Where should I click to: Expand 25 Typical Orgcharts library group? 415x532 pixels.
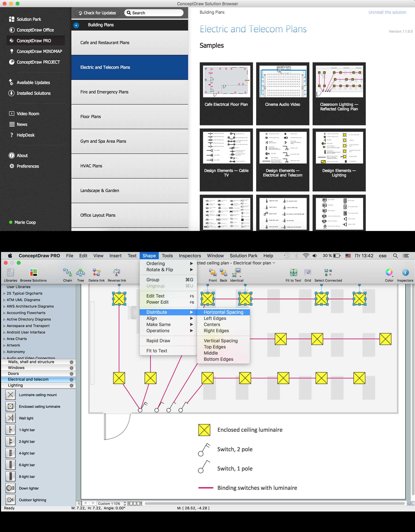4,294
